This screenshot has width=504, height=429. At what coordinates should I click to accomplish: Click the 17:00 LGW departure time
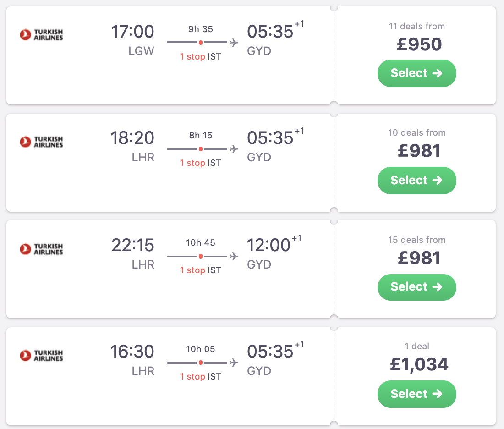[x=132, y=32]
